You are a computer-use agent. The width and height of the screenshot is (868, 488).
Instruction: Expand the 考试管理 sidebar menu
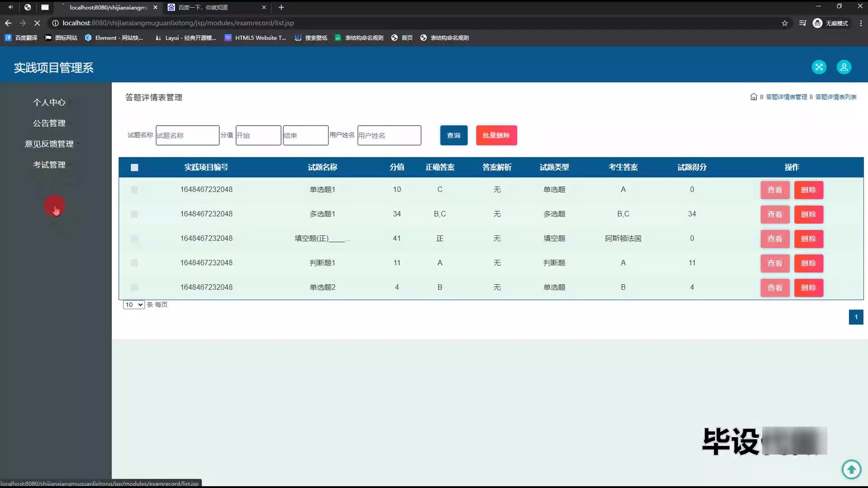pos(49,165)
